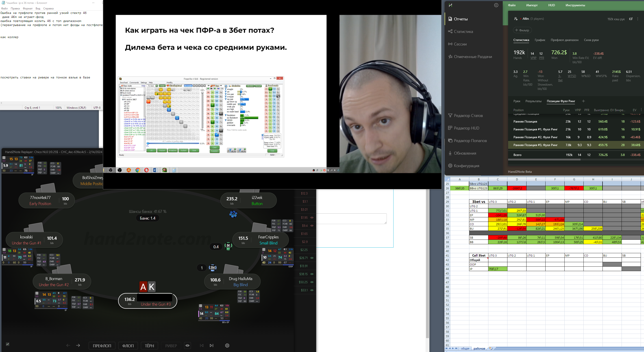Switch to Префлоп диапазон tab
Image resolution: width=644 pixels, height=352 pixels.
[x=564, y=40]
